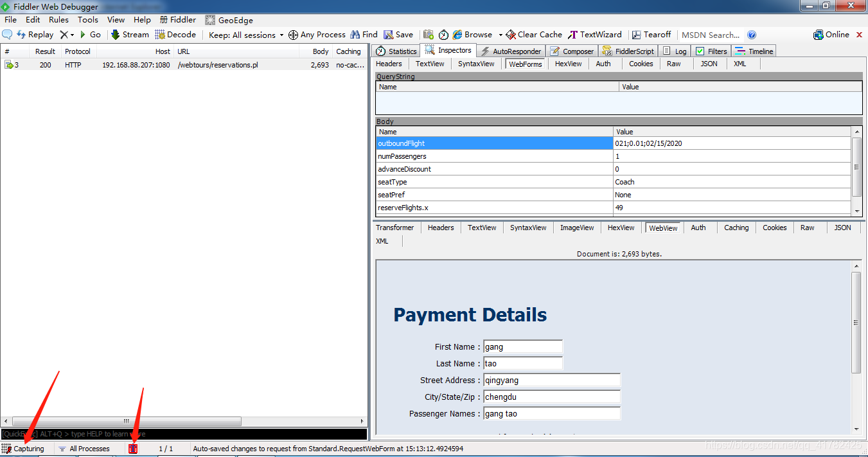The height and width of the screenshot is (457, 868).
Task: Sort sessions by Protocol column header
Action: point(77,51)
